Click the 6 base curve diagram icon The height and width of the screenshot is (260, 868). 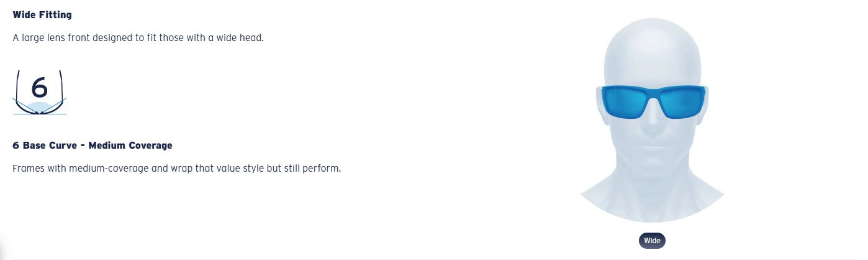[39, 93]
